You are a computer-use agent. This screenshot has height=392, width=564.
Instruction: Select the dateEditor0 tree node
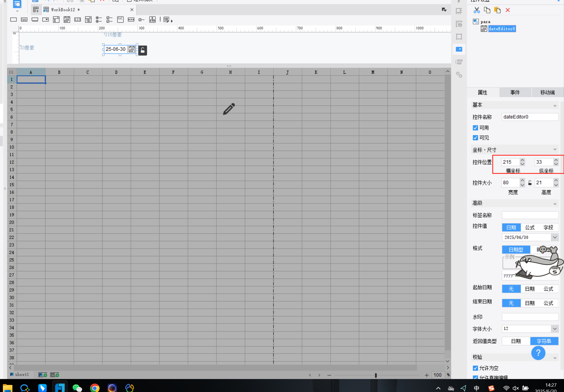[502, 29]
